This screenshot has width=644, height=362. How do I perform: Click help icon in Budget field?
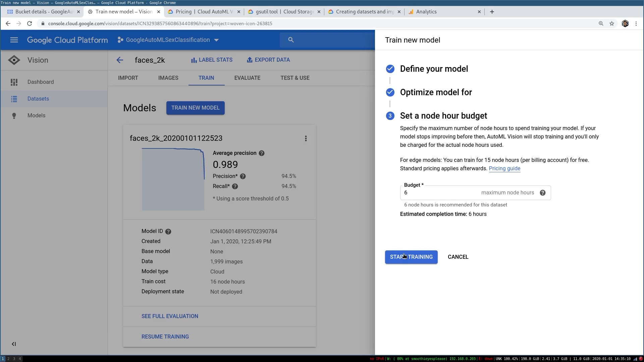click(542, 193)
